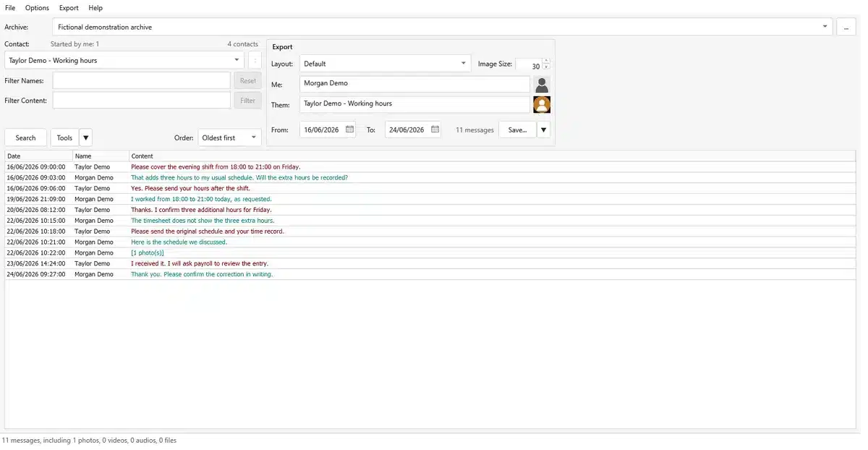This screenshot has width=868, height=450.
Task: Click date cell 23/06/2026 14:24:00
Action: coord(36,264)
